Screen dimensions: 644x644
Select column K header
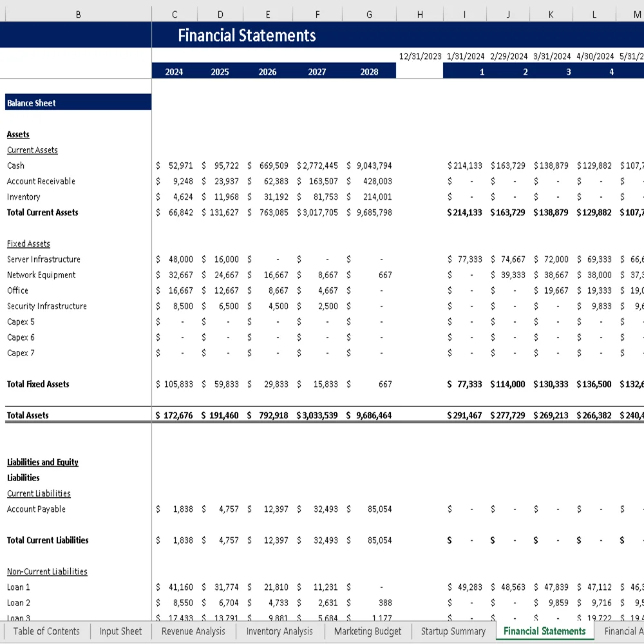click(x=551, y=14)
